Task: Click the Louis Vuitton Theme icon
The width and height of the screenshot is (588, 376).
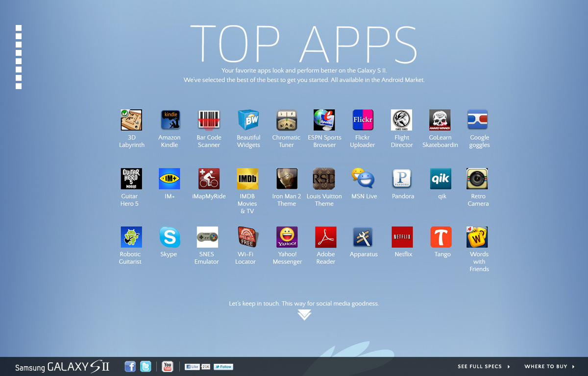Action: click(324, 179)
